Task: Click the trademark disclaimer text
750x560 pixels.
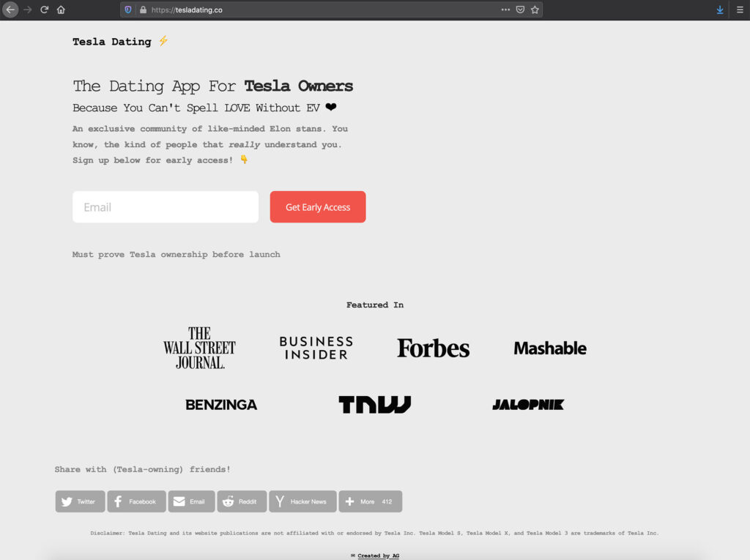Action: pyautogui.click(x=374, y=533)
